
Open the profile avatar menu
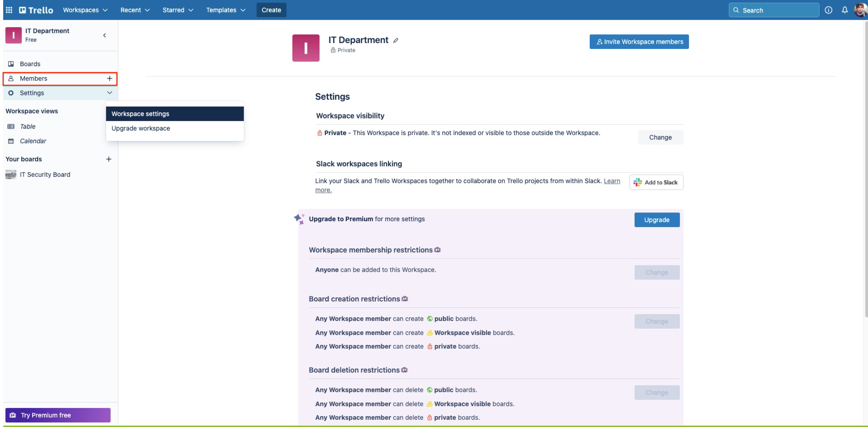(860, 10)
